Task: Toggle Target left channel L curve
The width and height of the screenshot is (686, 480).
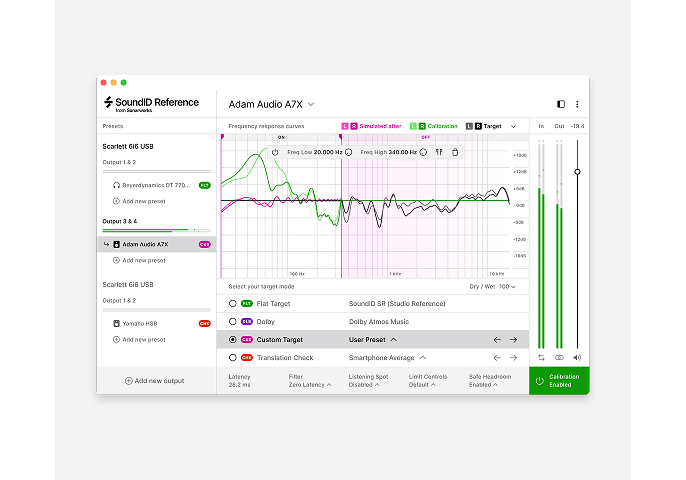Action: [469, 126]
